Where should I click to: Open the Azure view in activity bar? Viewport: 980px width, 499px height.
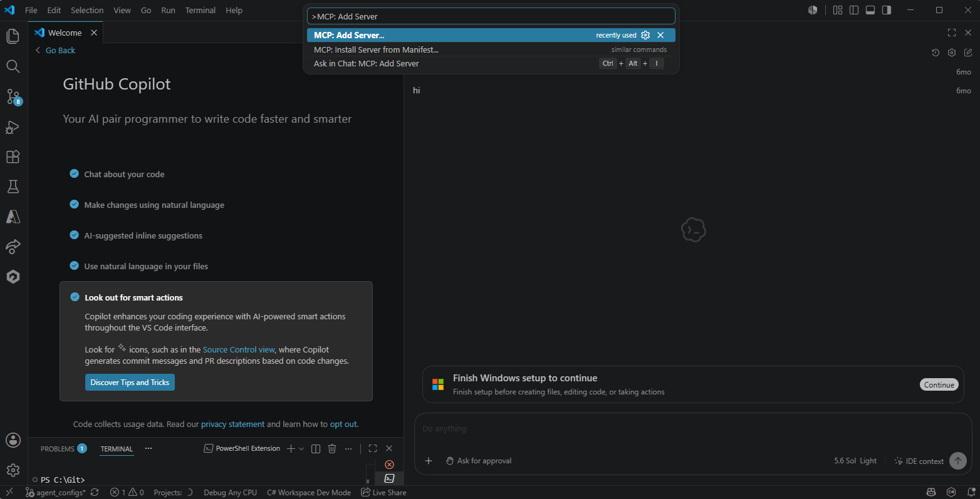(13, 217)
